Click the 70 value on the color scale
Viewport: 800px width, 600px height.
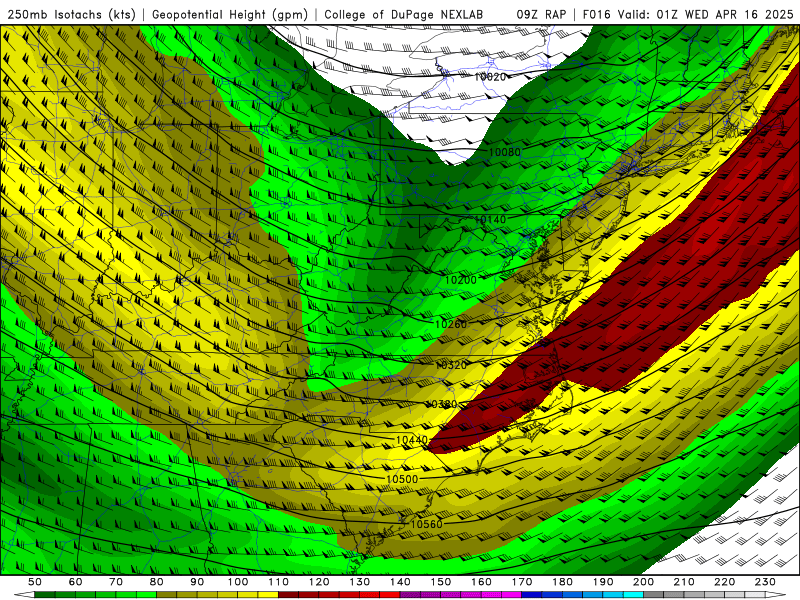[116, 582]
